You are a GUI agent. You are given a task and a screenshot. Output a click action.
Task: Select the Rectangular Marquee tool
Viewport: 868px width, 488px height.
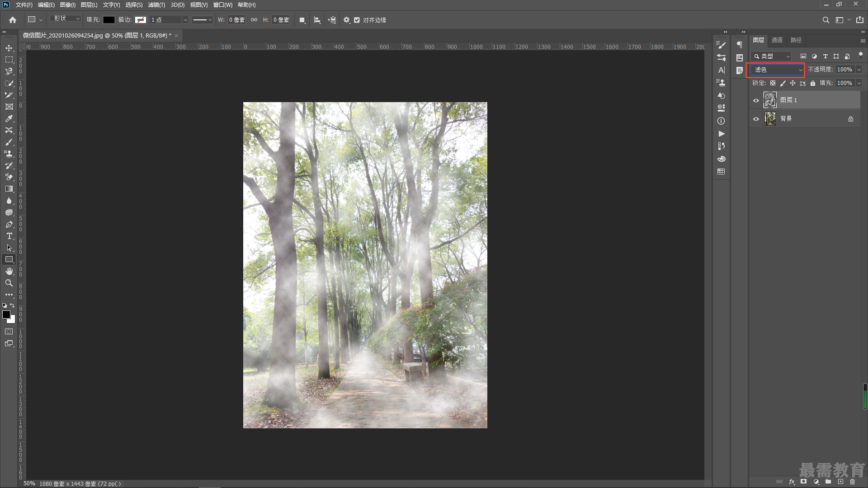(x=9, y=60)
